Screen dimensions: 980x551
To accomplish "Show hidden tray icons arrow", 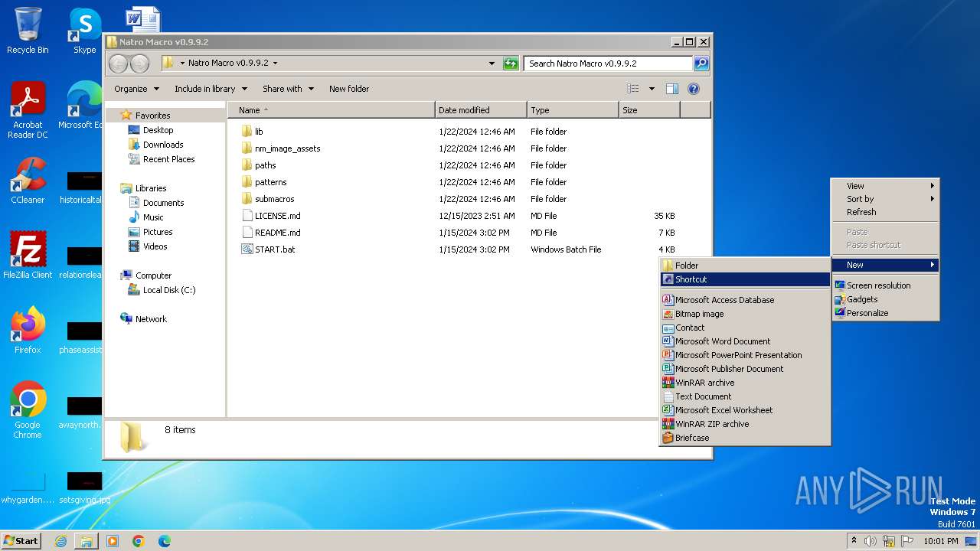I will click(x=854, y=541).
